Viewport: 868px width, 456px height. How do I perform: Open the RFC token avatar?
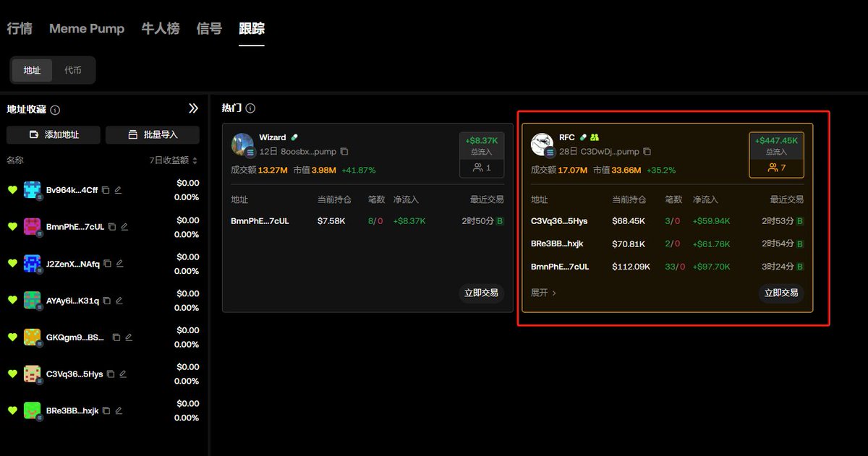point(542,145)
